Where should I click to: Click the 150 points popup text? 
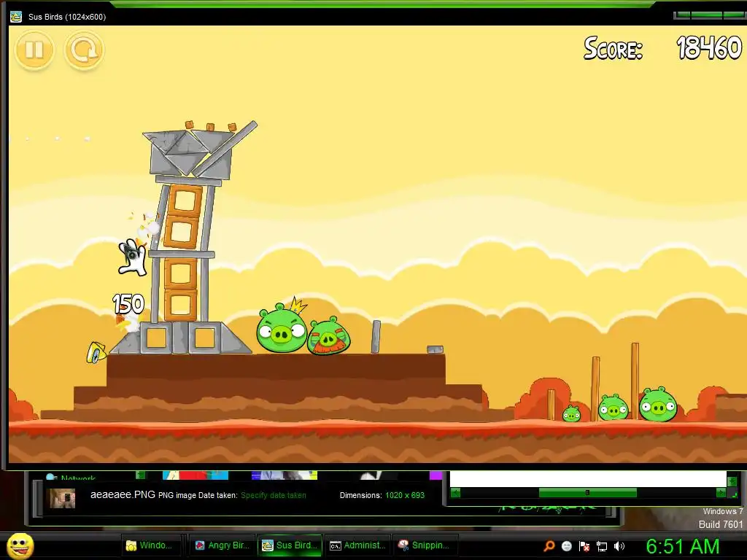pyautogui.click(x=128, y=304)
